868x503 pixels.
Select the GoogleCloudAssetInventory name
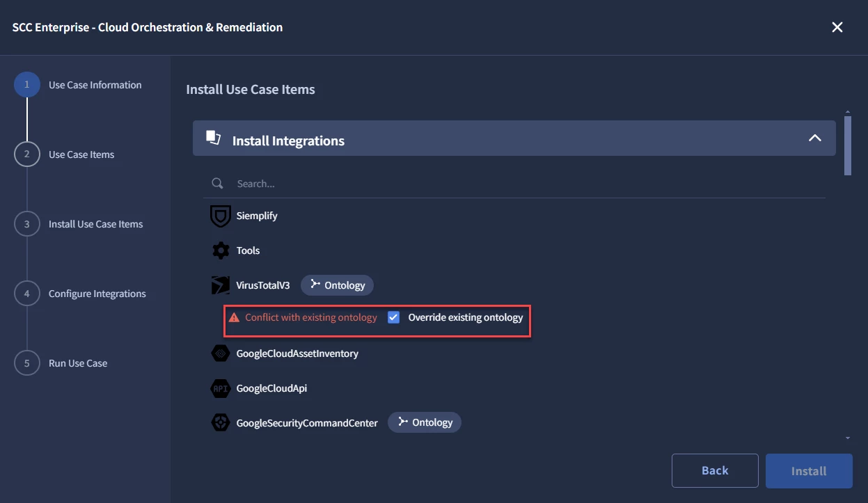(297, 353)
